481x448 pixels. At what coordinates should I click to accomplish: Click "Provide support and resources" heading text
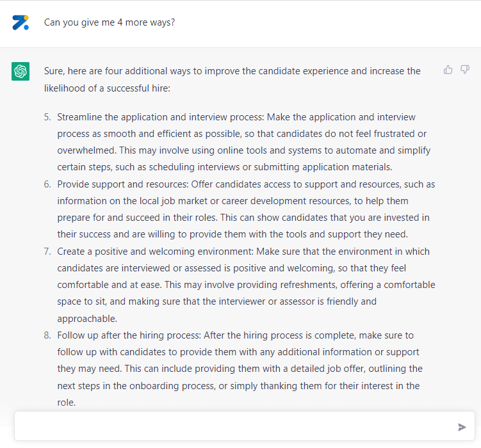point(123,184)
